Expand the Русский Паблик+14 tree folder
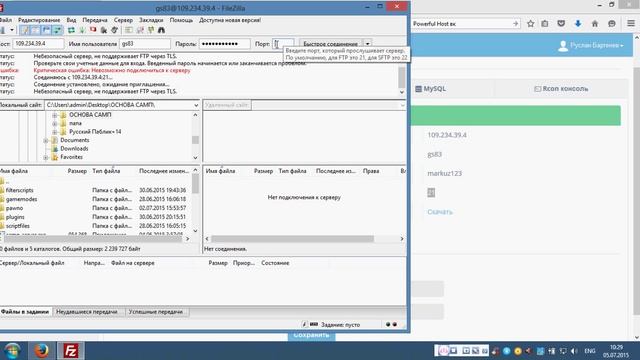 click(54, 132)
